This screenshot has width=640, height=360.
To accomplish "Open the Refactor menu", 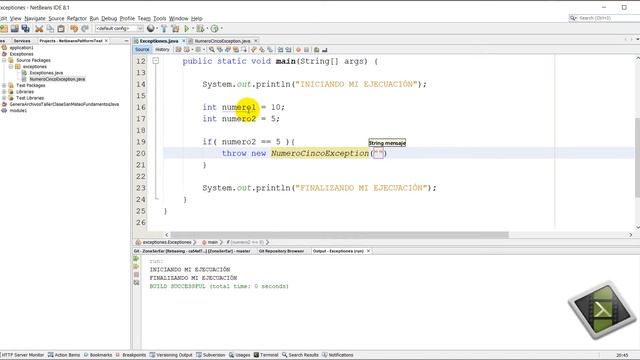I will tap(77, 18).
